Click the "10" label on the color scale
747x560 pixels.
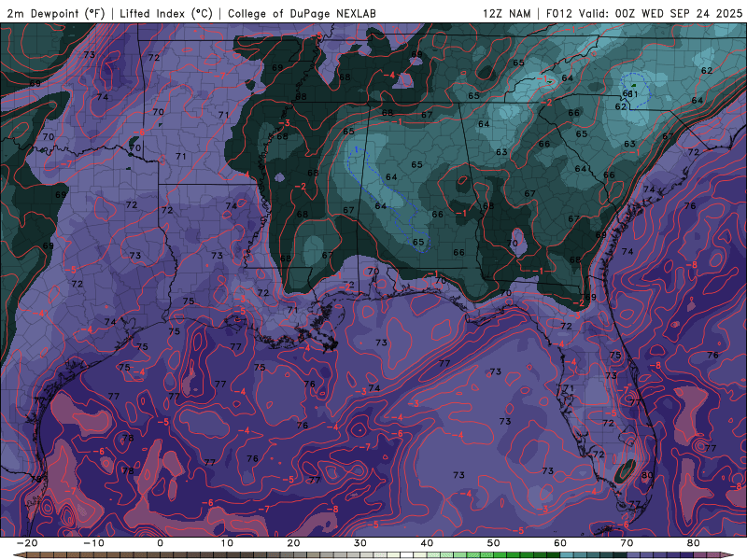227,543
